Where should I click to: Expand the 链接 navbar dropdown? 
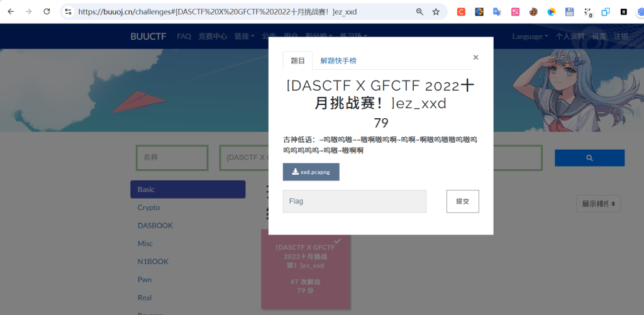244,36
